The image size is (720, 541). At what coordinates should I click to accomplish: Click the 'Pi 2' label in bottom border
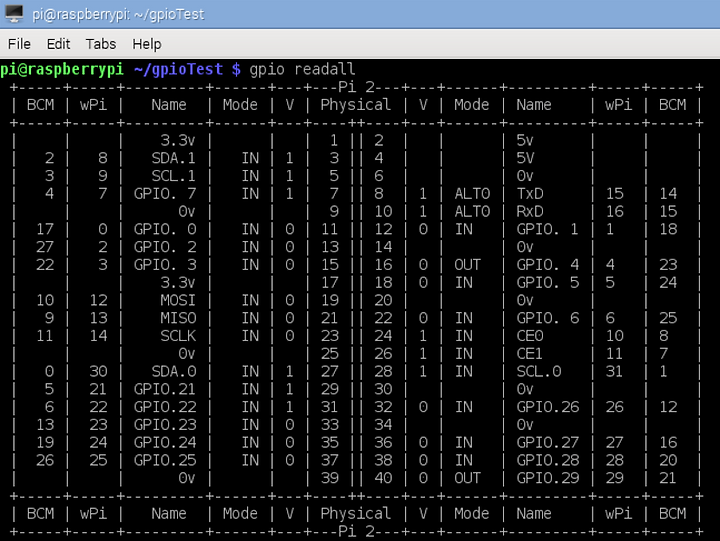pyautogui.click(x=356, y=531)
